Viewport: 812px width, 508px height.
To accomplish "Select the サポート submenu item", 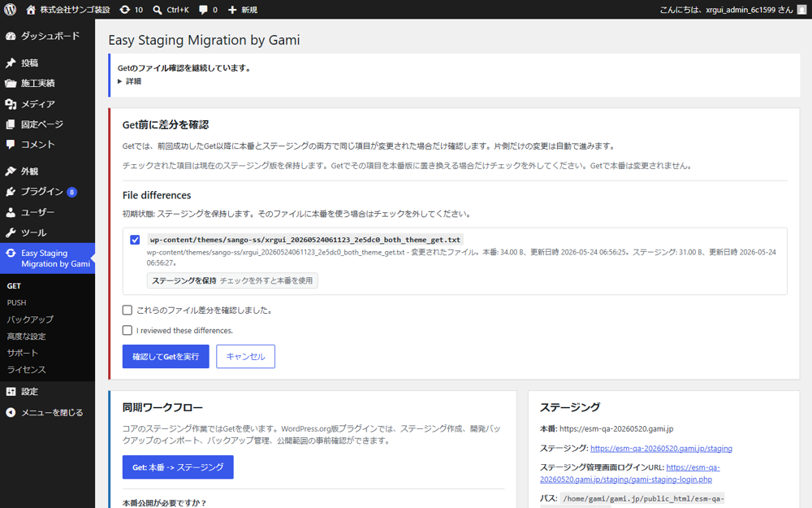I will pos(23,353).
